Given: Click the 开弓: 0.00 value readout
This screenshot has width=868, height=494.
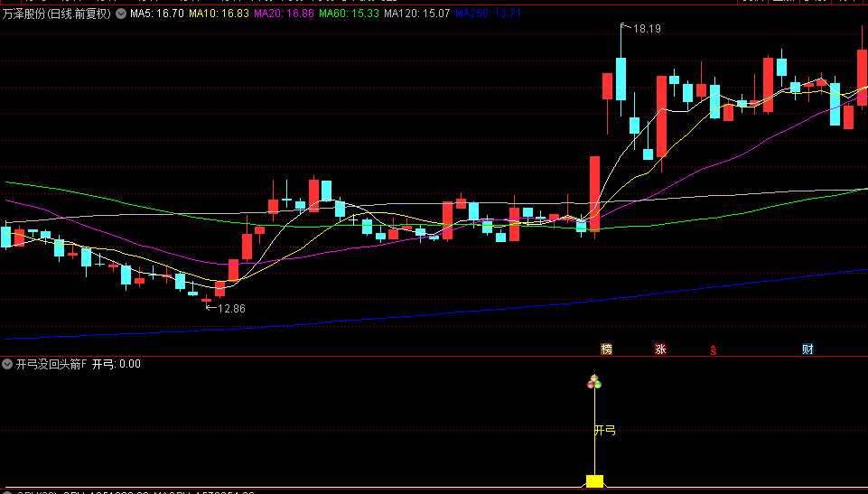Looking at the screenshot, I should pos(117,364).
